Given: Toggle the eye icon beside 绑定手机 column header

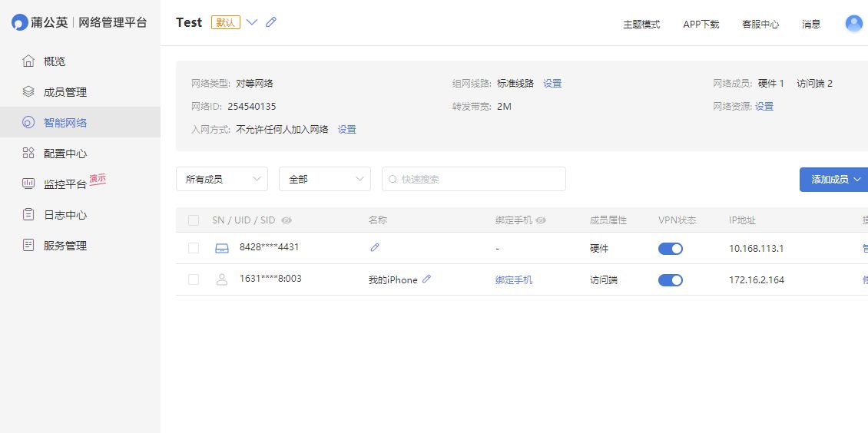Looking at the screenshot, I should click(x=541, y=220).
